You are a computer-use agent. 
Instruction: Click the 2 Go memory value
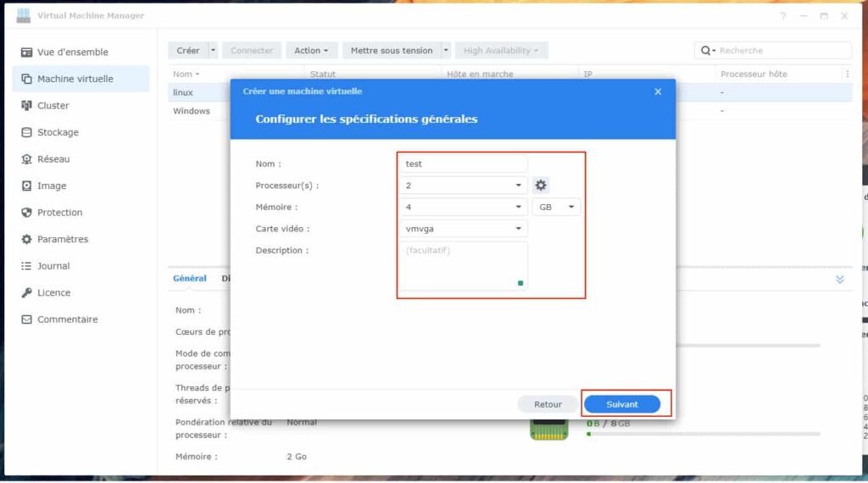(x=297, y=457)
